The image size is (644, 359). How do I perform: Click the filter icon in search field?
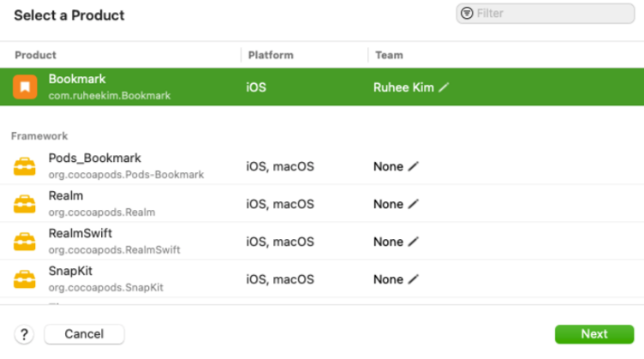click(x=467, y=13)
